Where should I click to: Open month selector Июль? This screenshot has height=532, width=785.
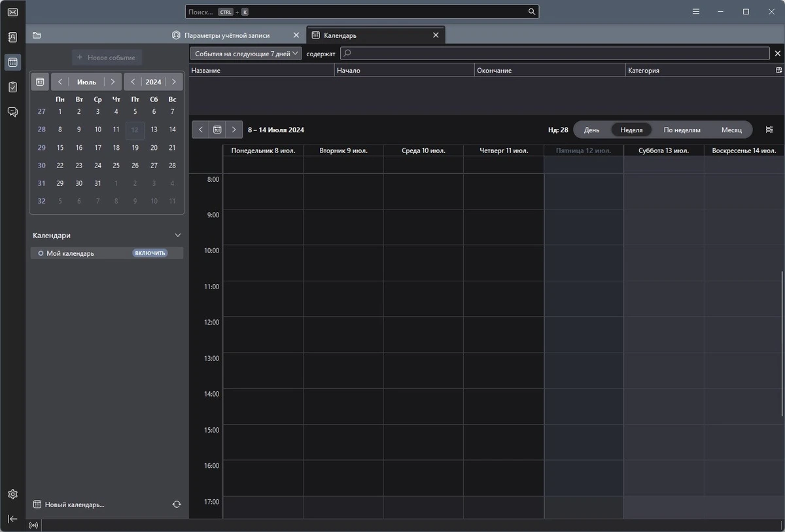point(86,82)
